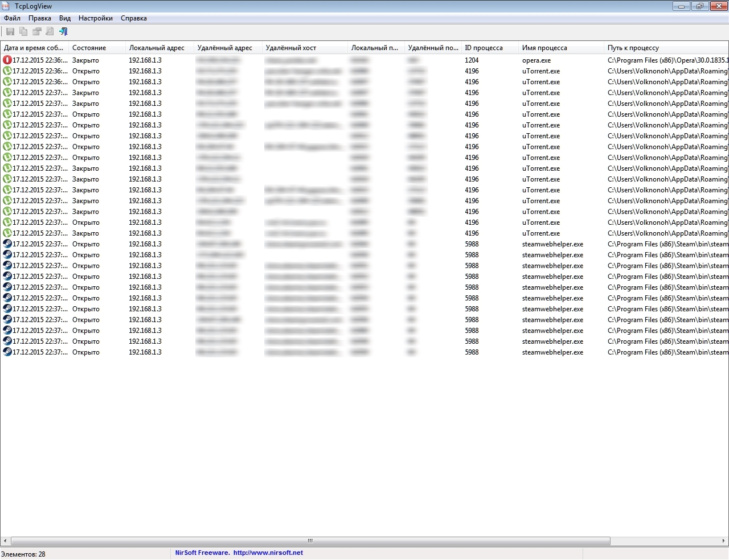
Task: Select the red Opera icon in the opera.exe row
Action: click(x=7, y=60)
